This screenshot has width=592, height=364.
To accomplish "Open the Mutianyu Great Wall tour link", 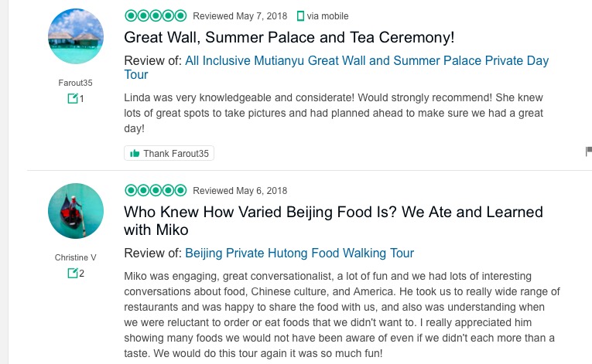I will click(x=336, y=68).
